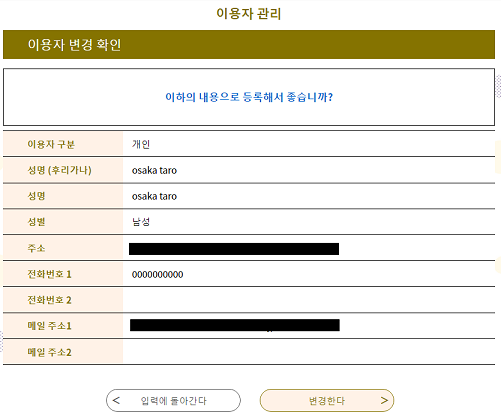Select the 성명 (후리가나) label
The image size is (501, 419).
click(59, 170)
